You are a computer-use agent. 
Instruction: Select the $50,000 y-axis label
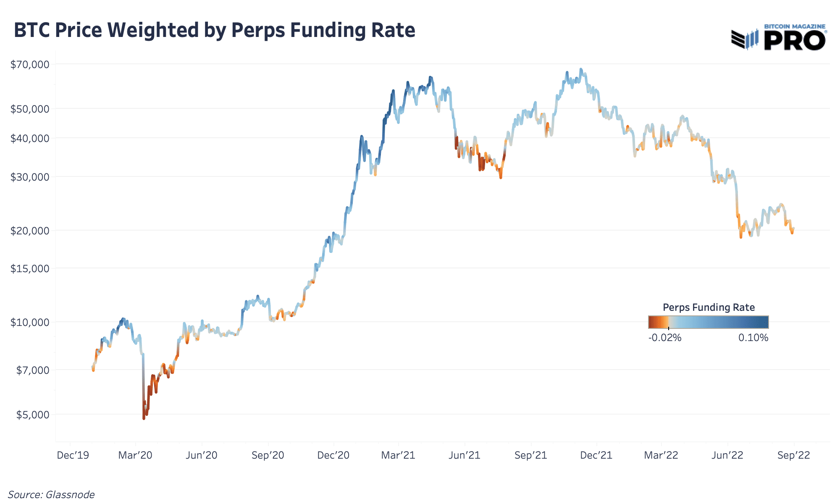[30, 109]
